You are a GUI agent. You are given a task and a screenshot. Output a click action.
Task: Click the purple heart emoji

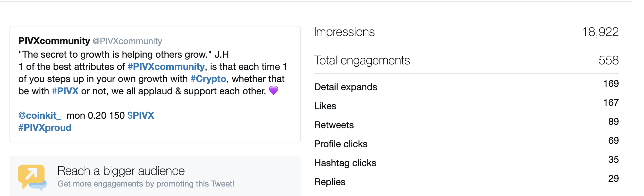click(x=274, y=91)
